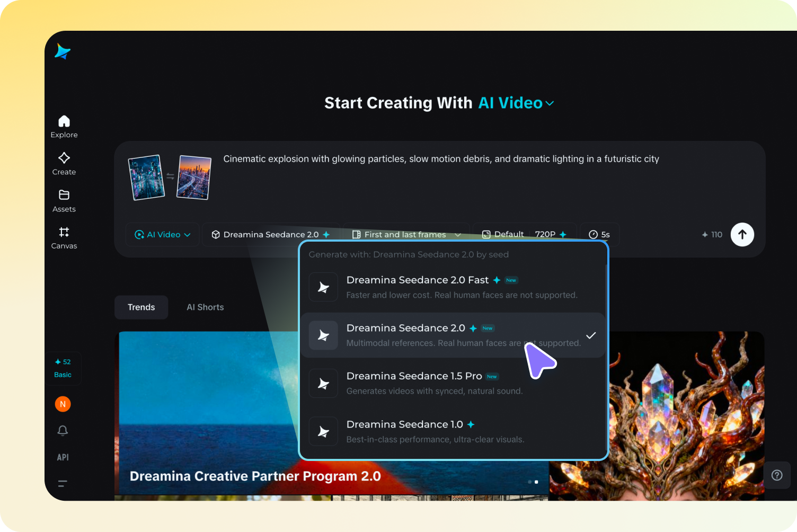Open the API link in the sidebar
This screenshot has width=797, height=532.
point(63,457)
